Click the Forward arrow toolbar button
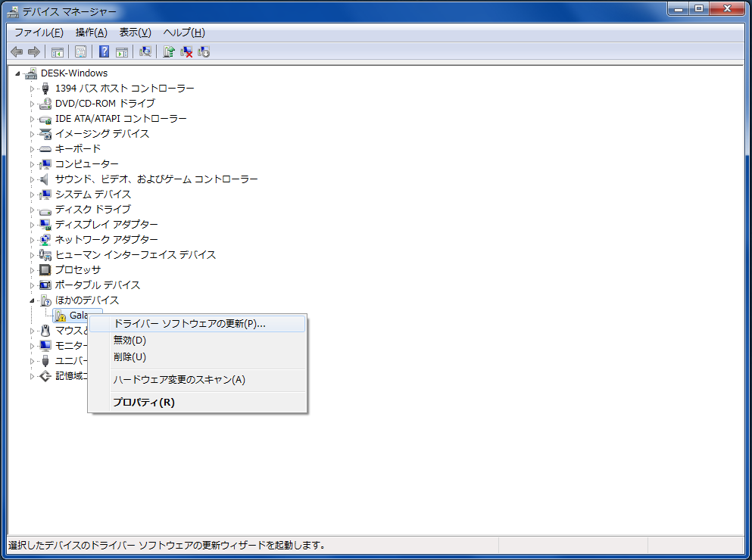 [34, 51]
